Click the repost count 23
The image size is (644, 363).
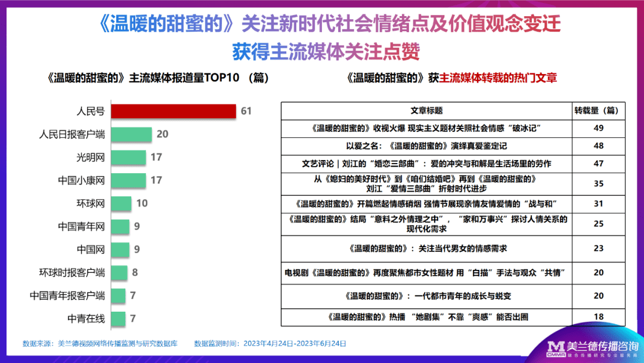(x=599, y=248)
